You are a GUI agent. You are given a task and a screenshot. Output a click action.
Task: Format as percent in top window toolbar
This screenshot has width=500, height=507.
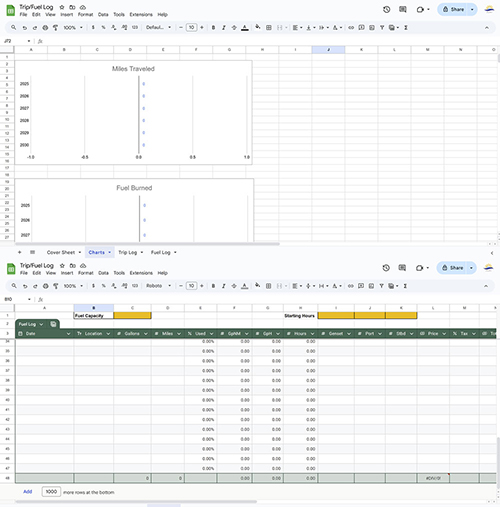[103, 27]
